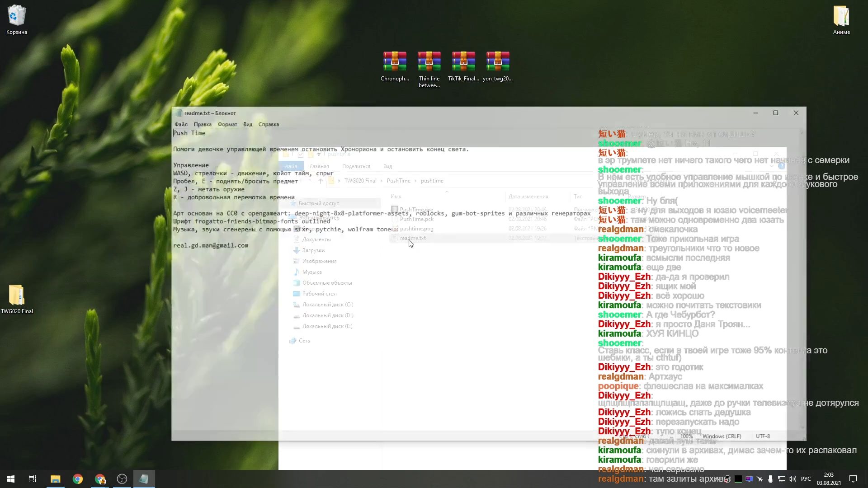
Task: Click Google Chrome in the taskbar
Action: pos(78,479)
